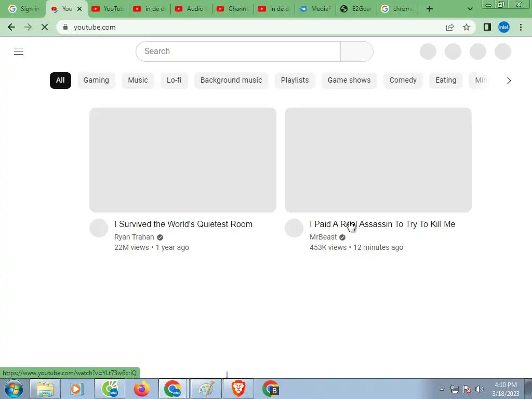Launch Brave browser from the taskbar
The image size is (532, 399).
(x=238, y=389)
